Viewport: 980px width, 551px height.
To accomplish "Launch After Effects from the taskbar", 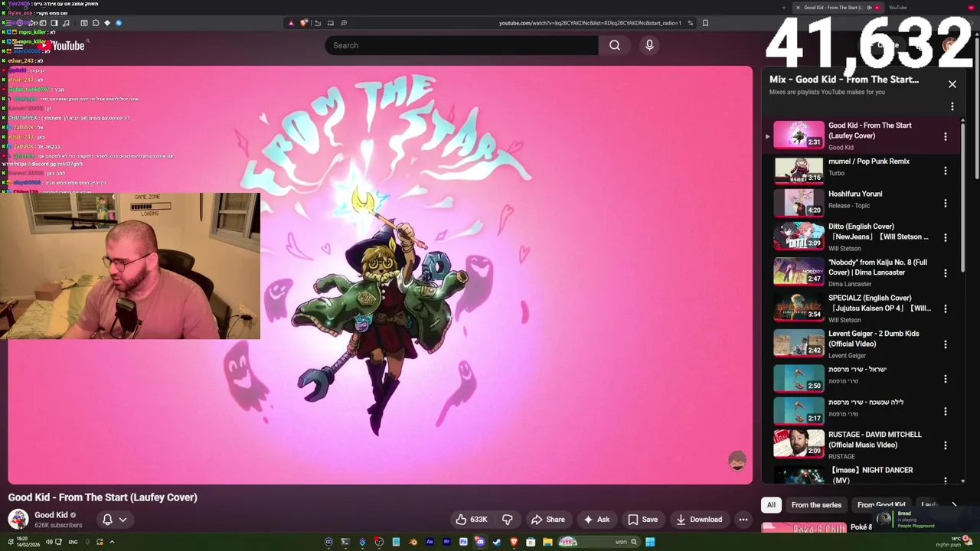I will (430, 542).
